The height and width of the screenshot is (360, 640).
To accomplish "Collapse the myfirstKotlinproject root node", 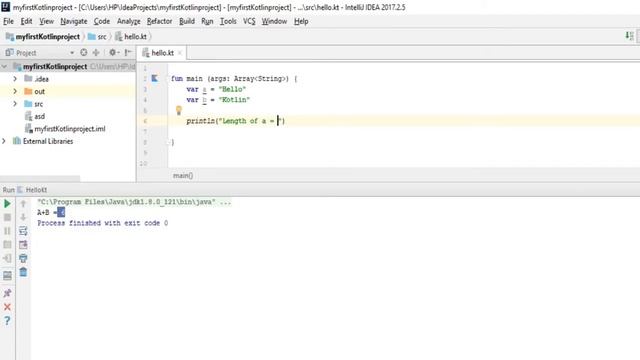I will point(4,66).
